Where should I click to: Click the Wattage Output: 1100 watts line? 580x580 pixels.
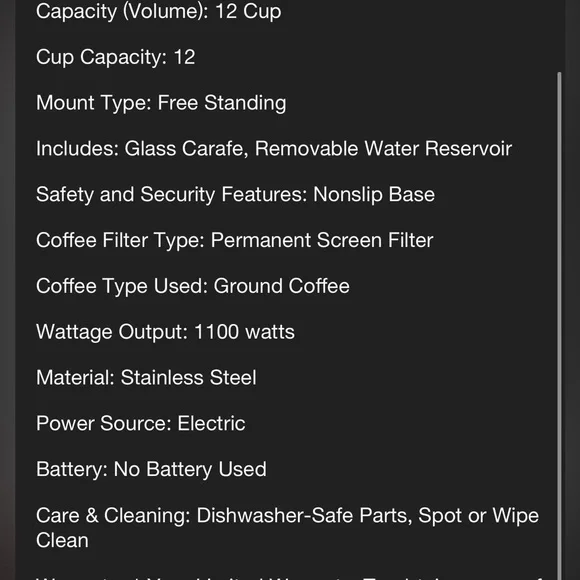tap(165, 332)
